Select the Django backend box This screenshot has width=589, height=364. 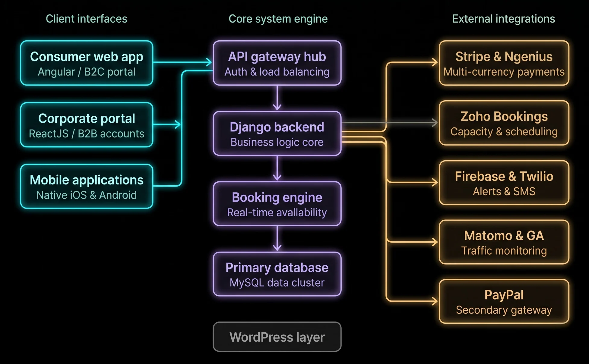[277, 133]
